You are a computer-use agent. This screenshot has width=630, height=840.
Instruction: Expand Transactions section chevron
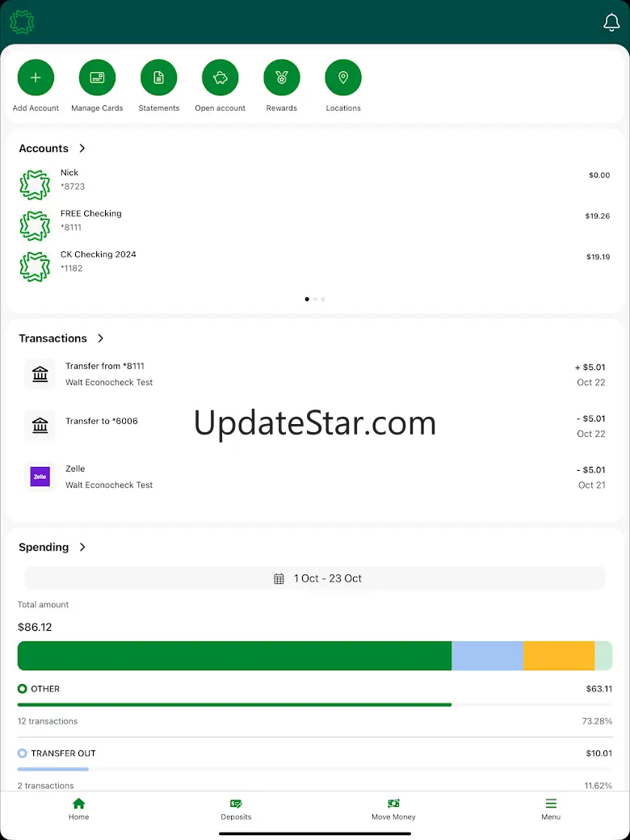click(x=100, y=338)
